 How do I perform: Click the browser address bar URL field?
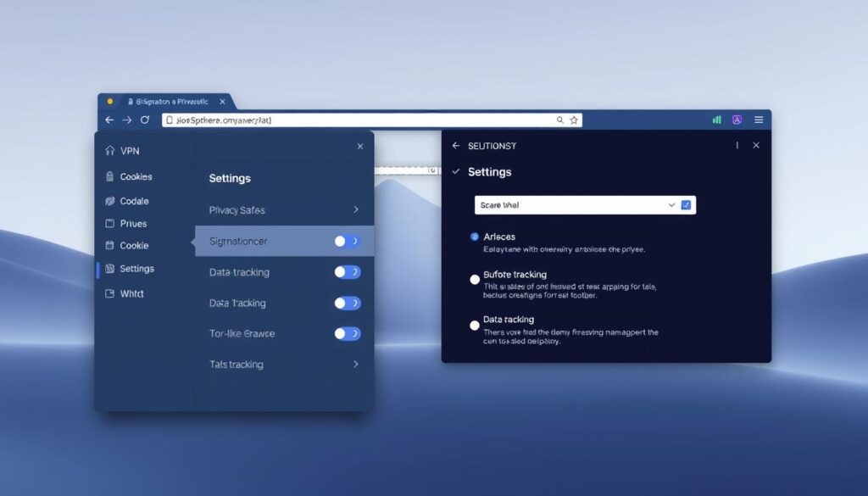(x=356, y=120)
